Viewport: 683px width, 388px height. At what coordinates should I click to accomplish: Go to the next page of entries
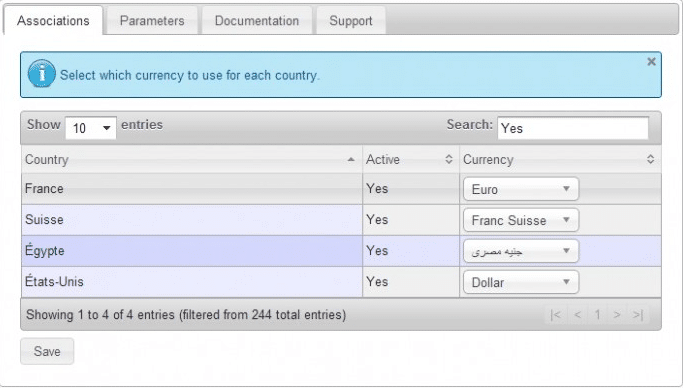pos(617,314)
